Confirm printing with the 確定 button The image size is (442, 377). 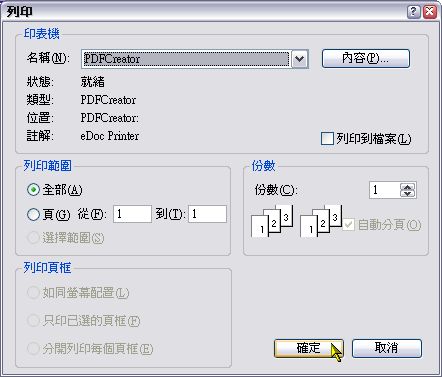(308, 348)
